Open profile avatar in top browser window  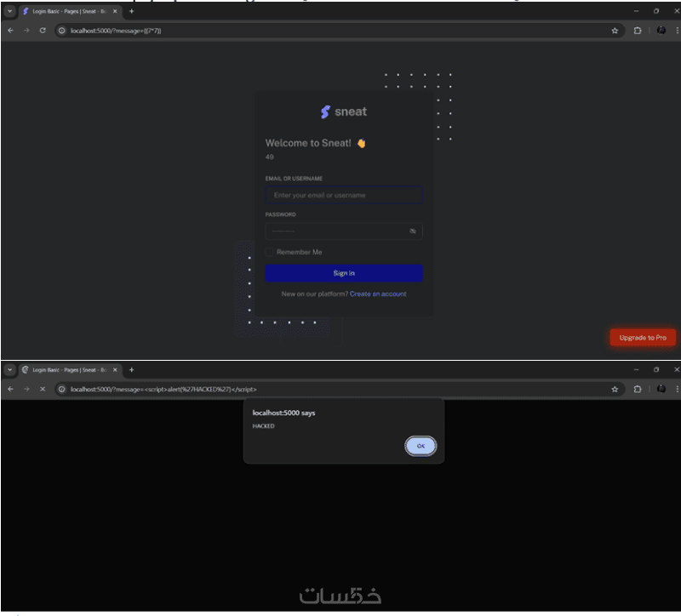(x=661, y=30)
